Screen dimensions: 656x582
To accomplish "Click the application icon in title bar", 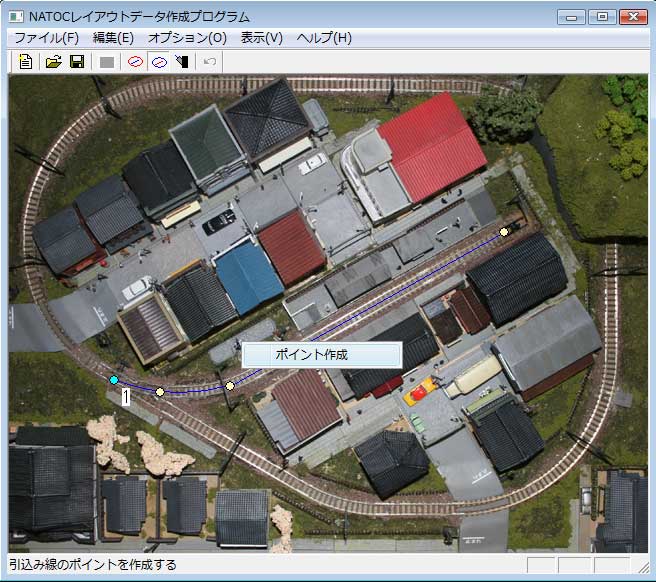I will click(16, 17).
